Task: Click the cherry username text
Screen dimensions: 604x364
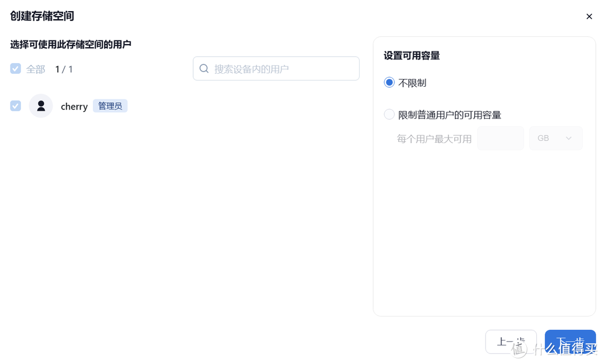Action: [74, 106]
